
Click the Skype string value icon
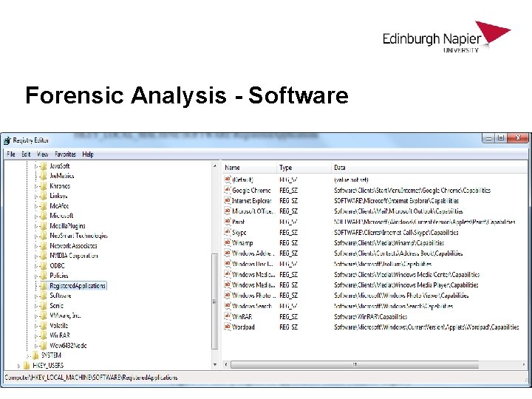(228, 232)
